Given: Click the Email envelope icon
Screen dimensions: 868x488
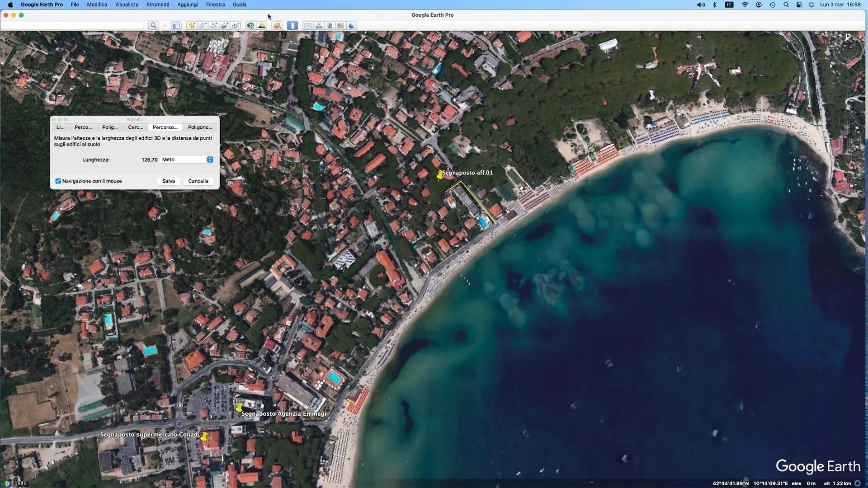Looking at the screenshot, I should [x=308, y=26].
